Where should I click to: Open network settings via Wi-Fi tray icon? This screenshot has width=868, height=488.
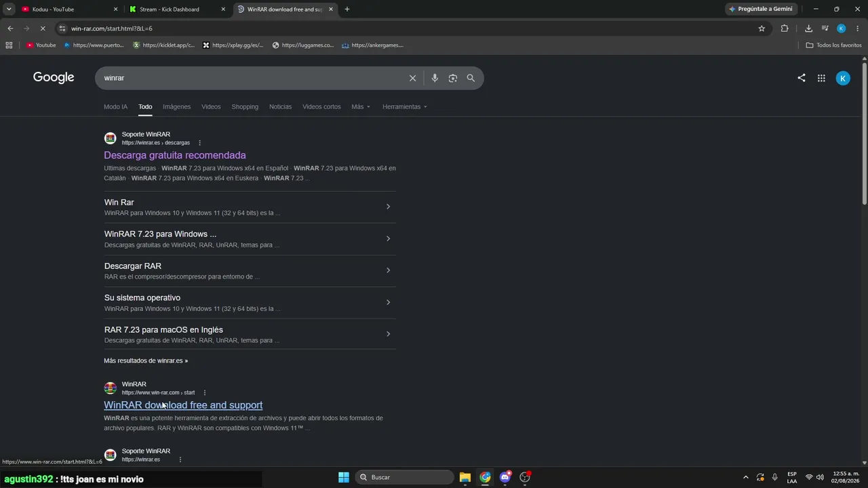(809, 477)
